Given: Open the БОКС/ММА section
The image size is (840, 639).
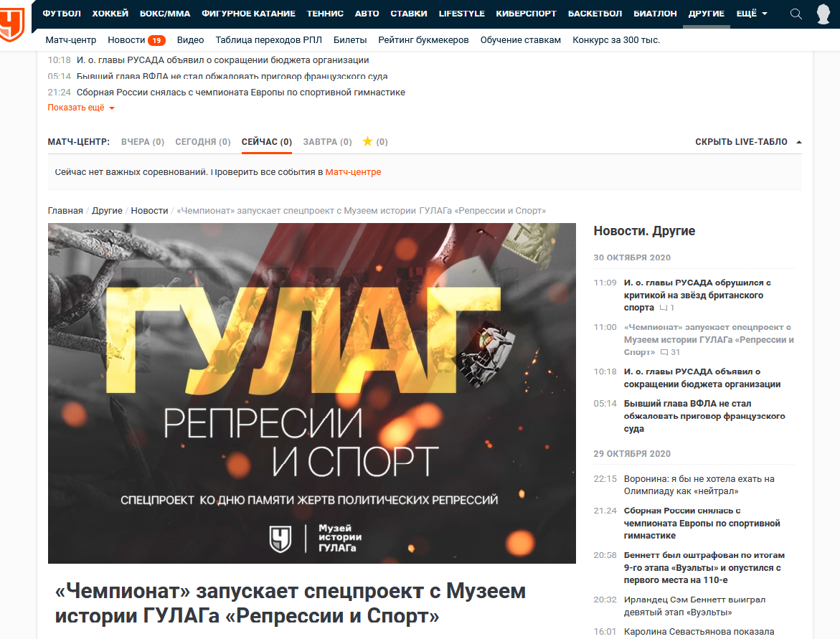Looking at the screenshot, I should tap(165, 14).
